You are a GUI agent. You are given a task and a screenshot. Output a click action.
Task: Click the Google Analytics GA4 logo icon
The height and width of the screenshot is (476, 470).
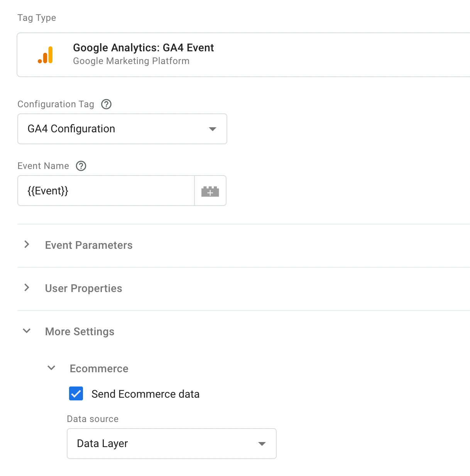(46, 54)
